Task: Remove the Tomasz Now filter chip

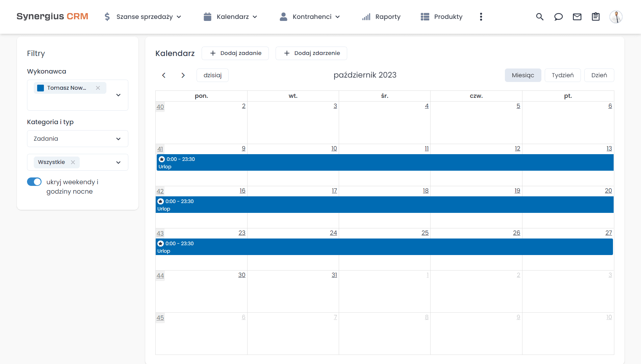Action: [x=98, y=88]
